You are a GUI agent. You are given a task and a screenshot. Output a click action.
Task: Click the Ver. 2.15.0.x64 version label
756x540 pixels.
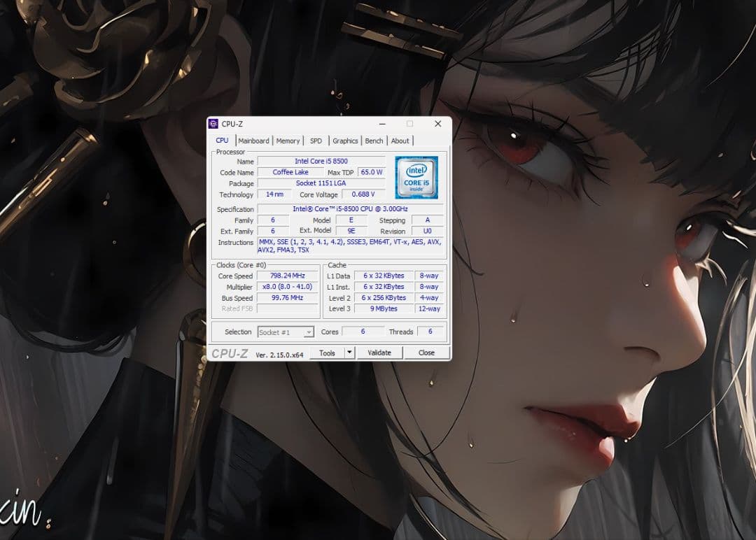click(x=279, y=355)
